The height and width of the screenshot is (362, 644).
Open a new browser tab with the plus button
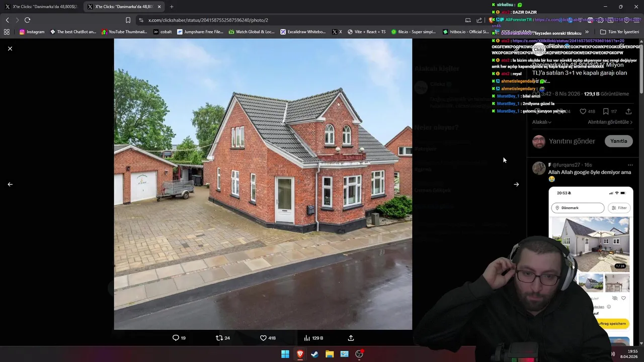172,7
